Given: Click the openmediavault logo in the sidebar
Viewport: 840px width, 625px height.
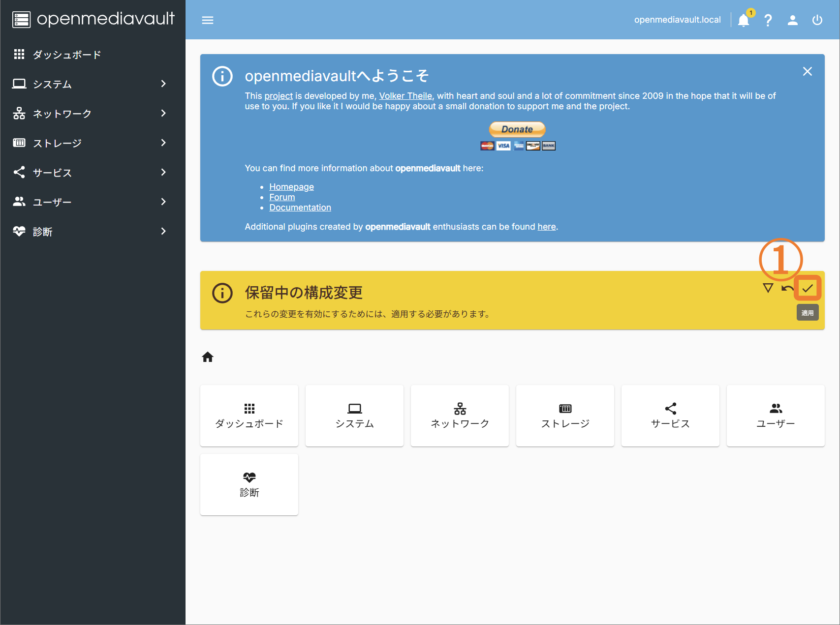Looking at the screenshot, I should [93, 19].
